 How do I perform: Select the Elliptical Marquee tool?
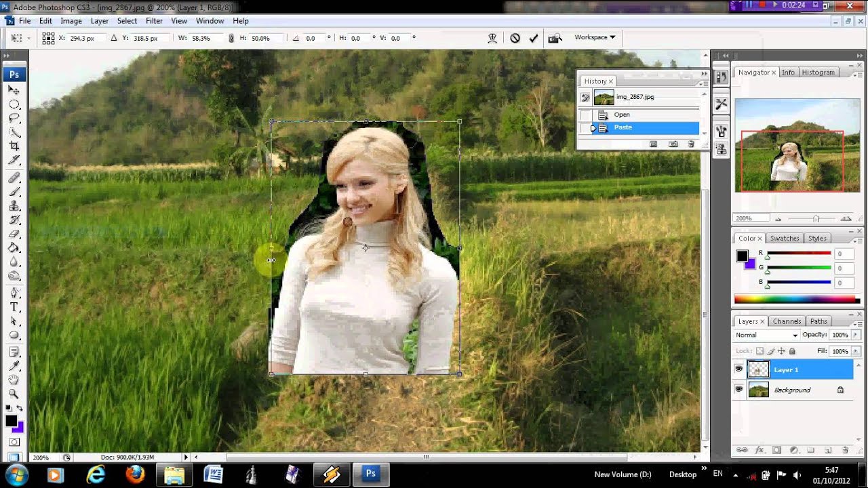(x=14, y=104)
